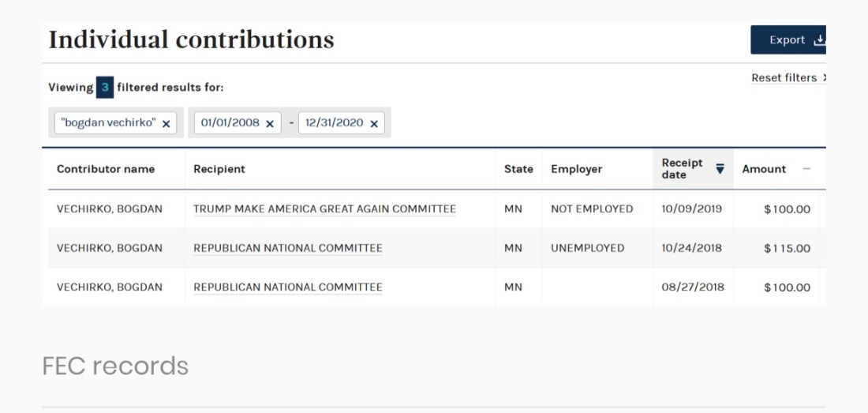Select the contributor name in the 10/09/2019 row
This screenshot has width=868, height=413.
tap(110, 209)
